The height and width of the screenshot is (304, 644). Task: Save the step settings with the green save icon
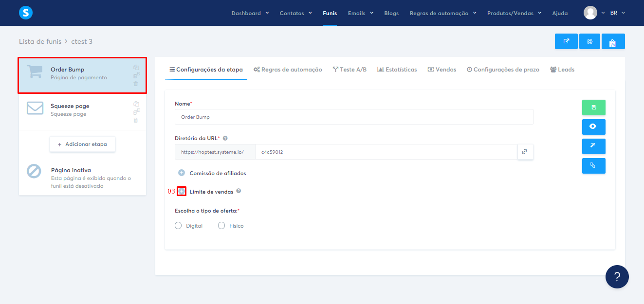[x=593, y=107]
